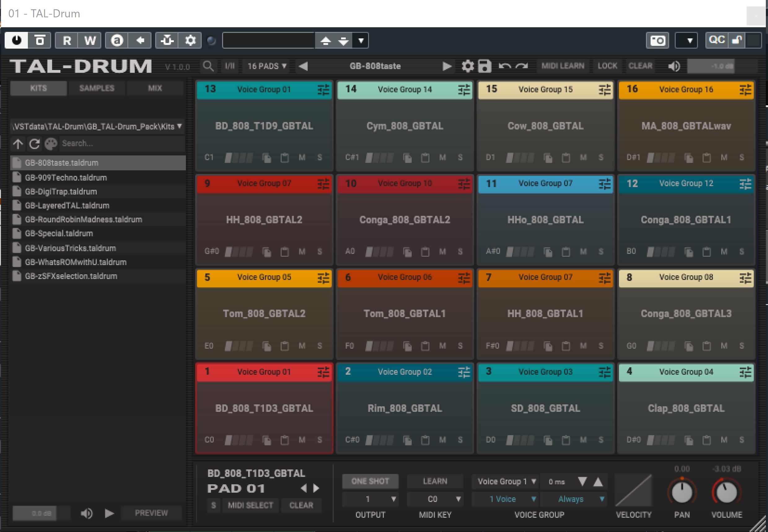Switch to the SAMPLES tab
768x532 pixels.
(x=97, y=88)
